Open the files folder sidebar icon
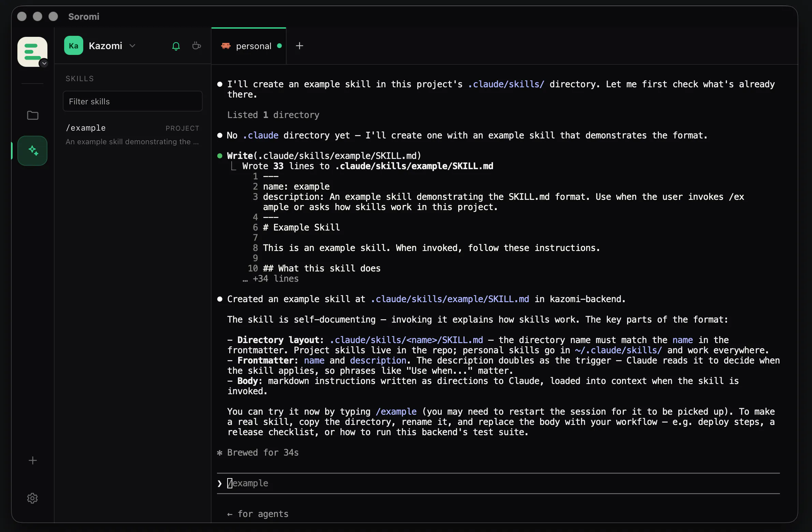 32,115
